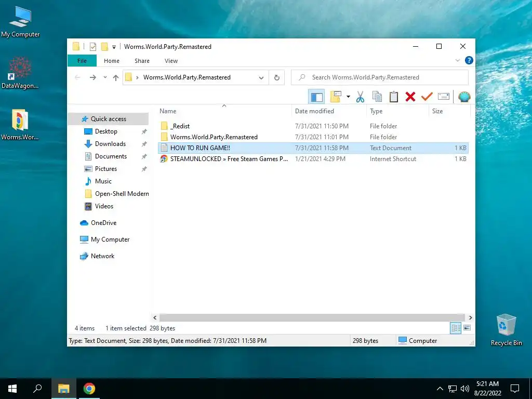This screenshot has width=532, height=399.
Task: Open OneDrive in the navigation pane
Action: coord(103,223)
